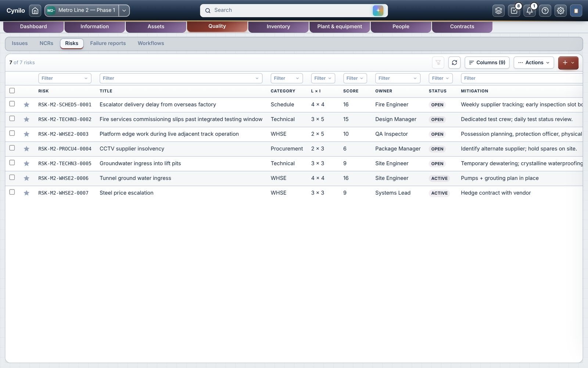Viewport: 588px width, 368px height.
Task: Go to the home icon next to Cynilo
Action: pos(35,11)
